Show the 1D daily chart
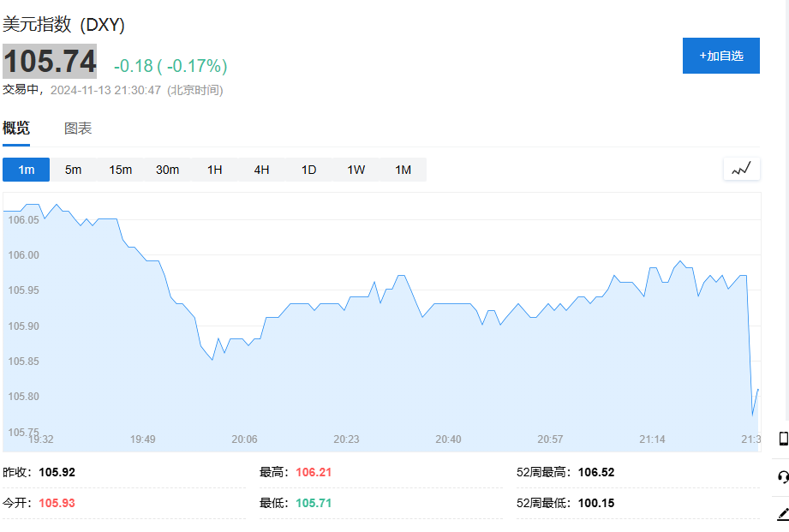 (x=308, y=170)
